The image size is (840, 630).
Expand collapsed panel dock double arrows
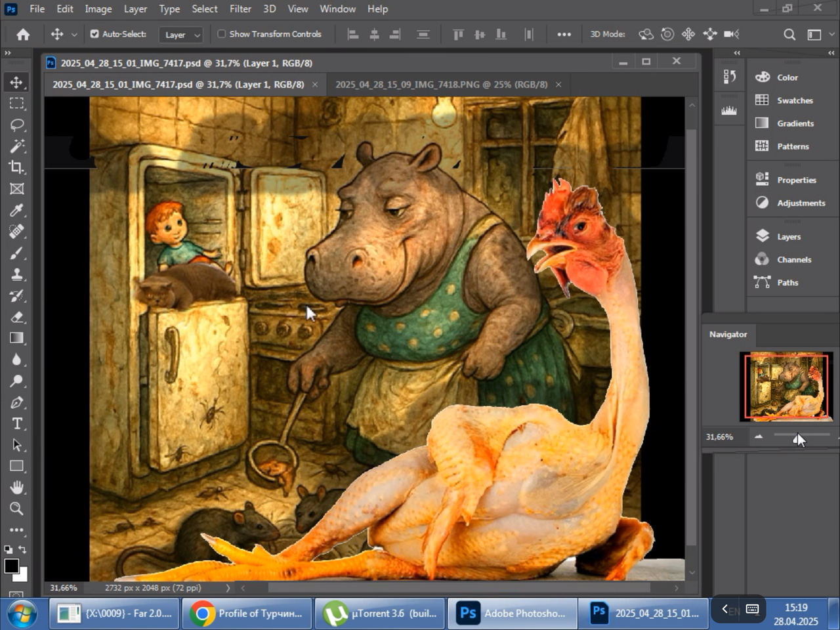737,53
